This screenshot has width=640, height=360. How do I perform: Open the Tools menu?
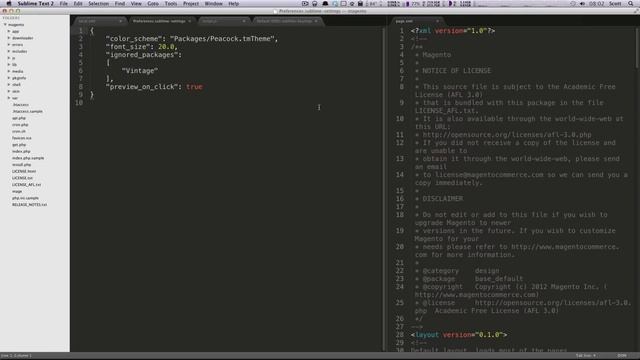coord(171,3)
